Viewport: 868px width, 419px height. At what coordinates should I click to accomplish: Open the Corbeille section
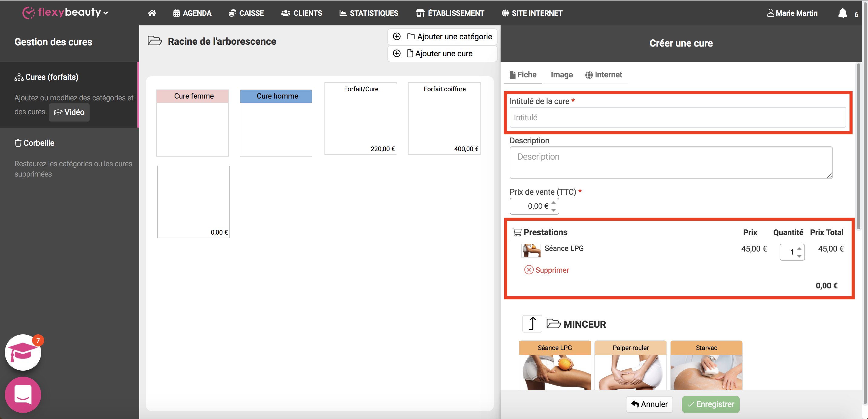35,143
